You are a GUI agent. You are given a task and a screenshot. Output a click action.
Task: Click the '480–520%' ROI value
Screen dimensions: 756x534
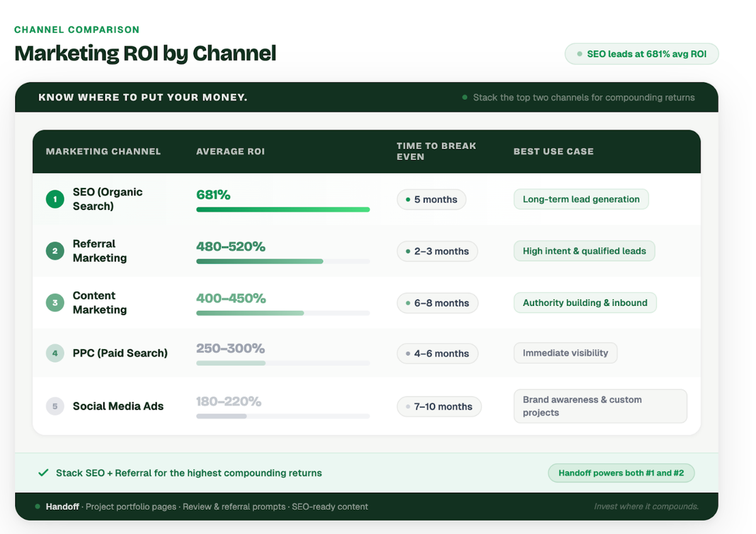click(231, 247)
